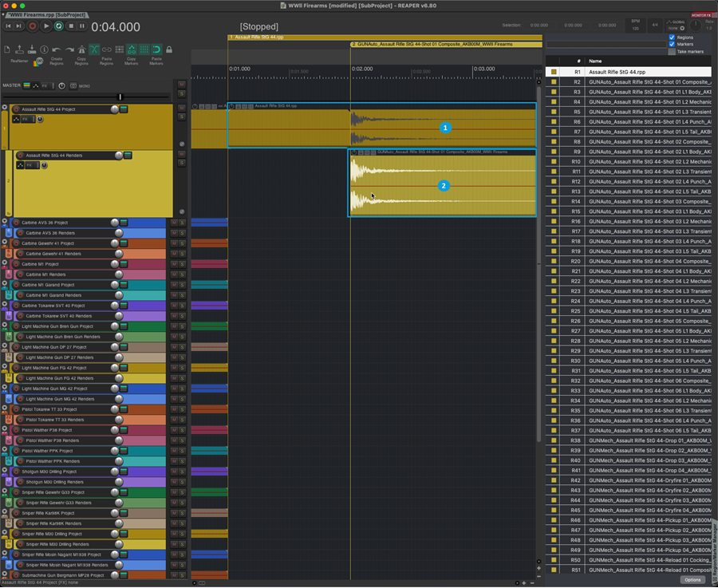Collapse the Carbine M1 Project folder
The height and width of the screenshot is (588, 718).
pos(5,262)
